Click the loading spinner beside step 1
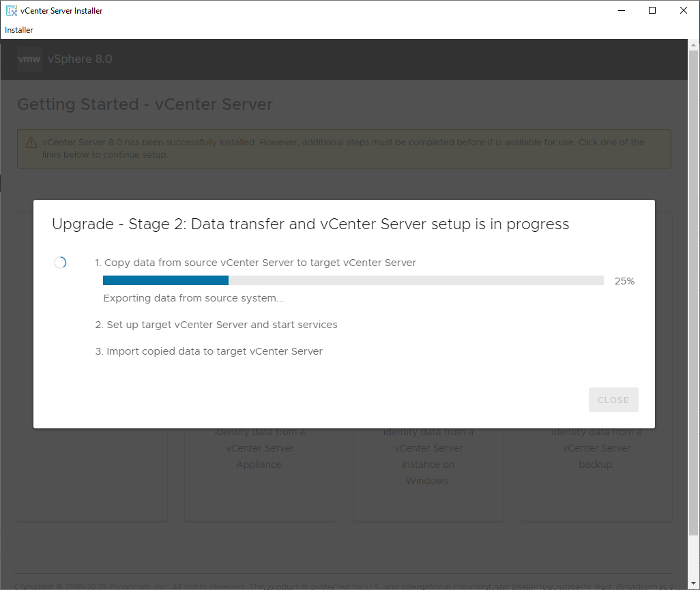Image resolution: width=700 pixels, height=590 pixels. (60, 263)
